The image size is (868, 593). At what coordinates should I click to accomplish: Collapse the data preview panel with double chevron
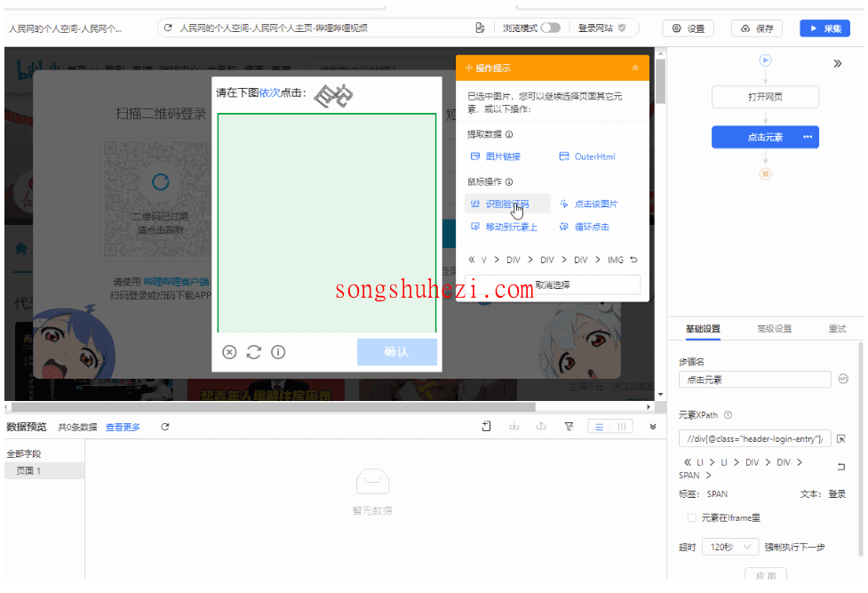[653, 427]
